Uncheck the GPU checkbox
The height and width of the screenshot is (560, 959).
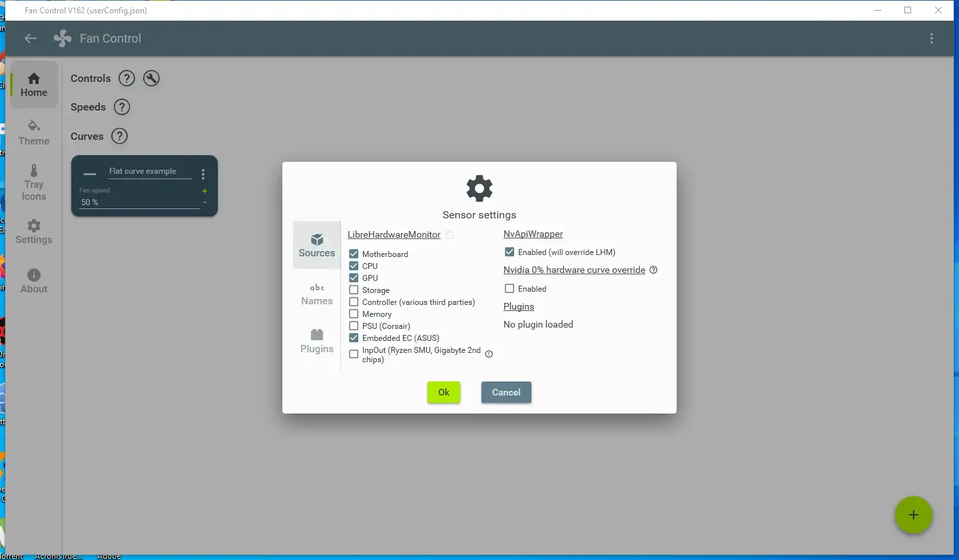[x=354, y=278]
